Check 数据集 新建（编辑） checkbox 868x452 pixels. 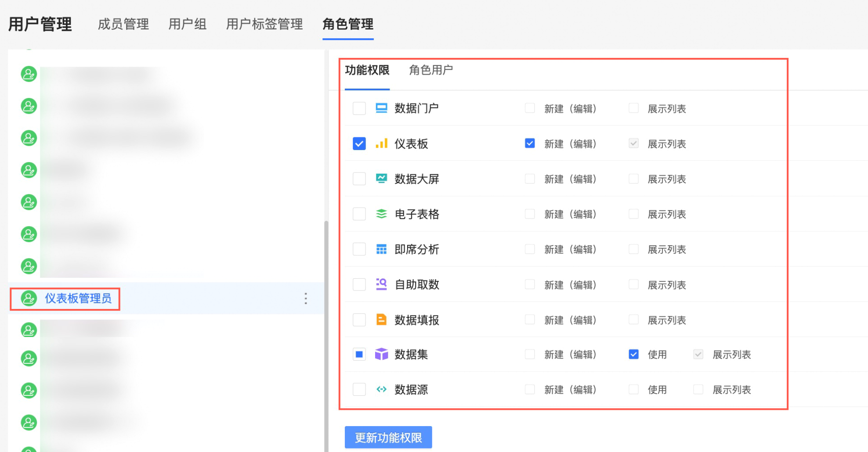pos(530,354)
